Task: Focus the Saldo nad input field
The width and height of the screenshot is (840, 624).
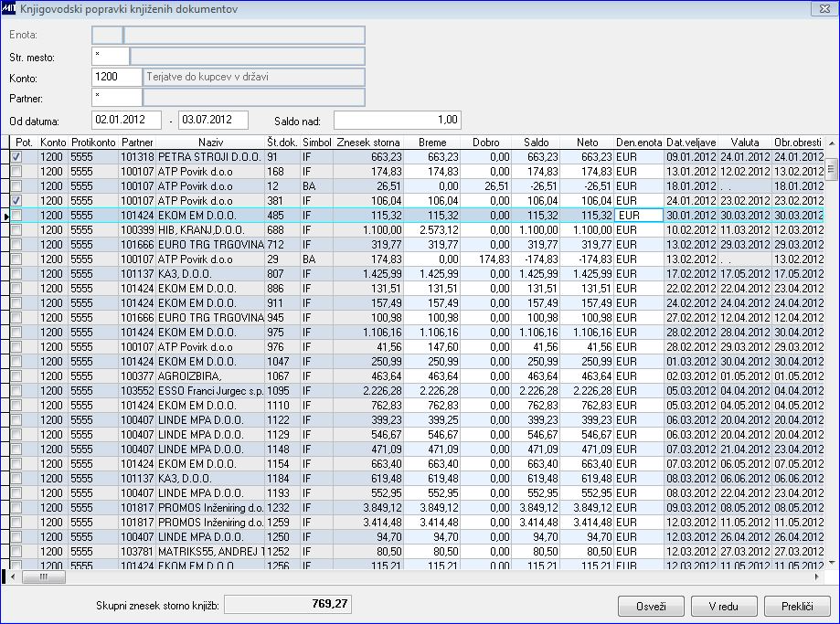Action: [x=397, y=120]
